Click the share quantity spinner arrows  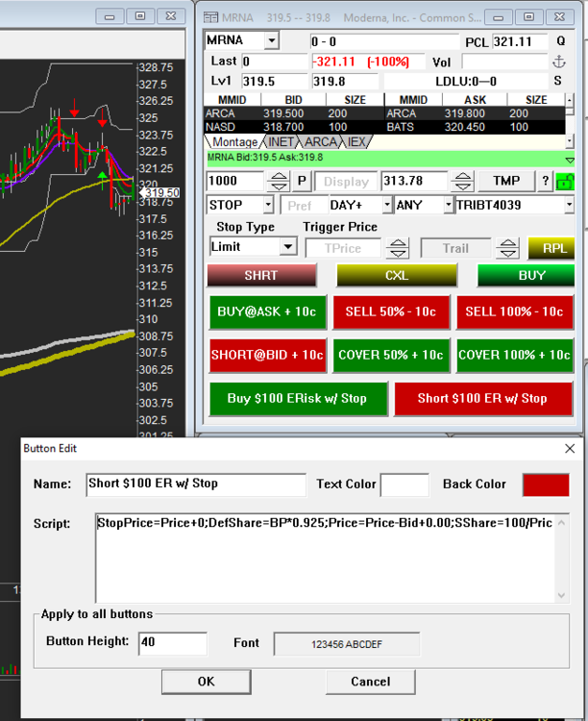[x=278, y=181]
